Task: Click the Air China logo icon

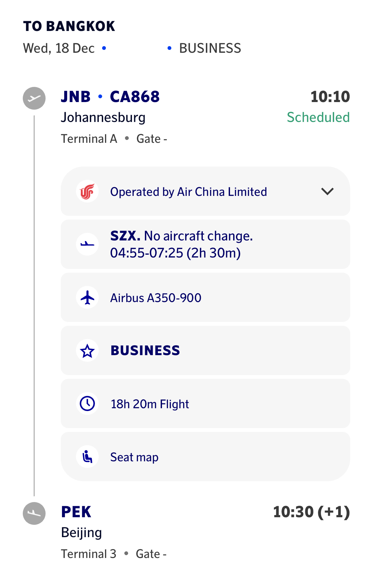Action: click(x=87, y=191)
